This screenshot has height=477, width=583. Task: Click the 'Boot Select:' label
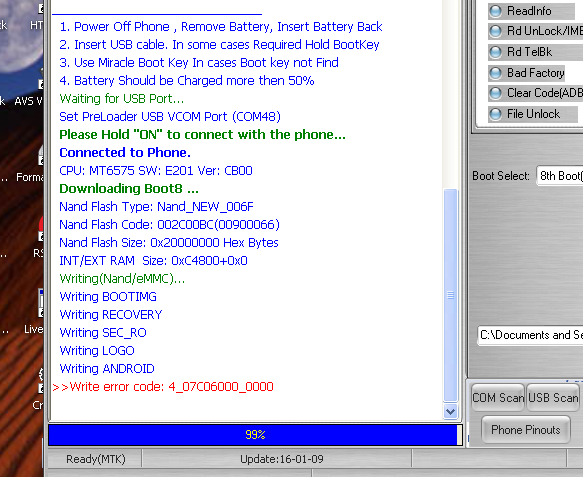[501, 176]
